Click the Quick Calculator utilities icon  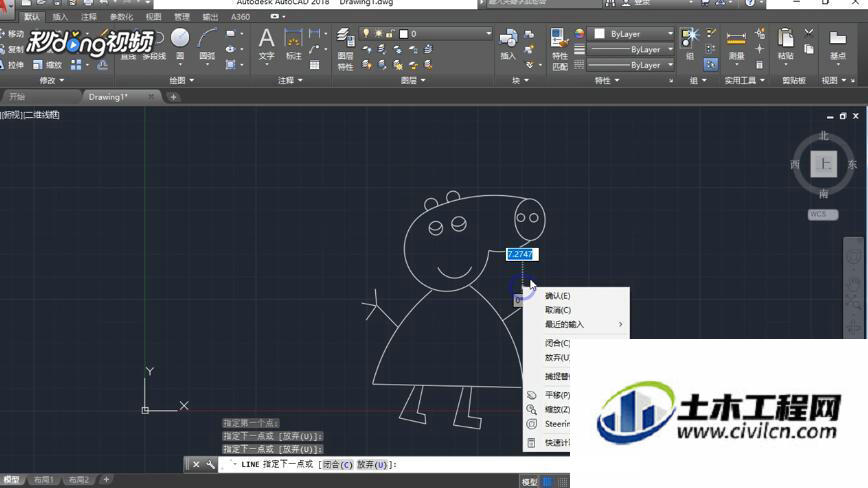(x=760, y=65)
